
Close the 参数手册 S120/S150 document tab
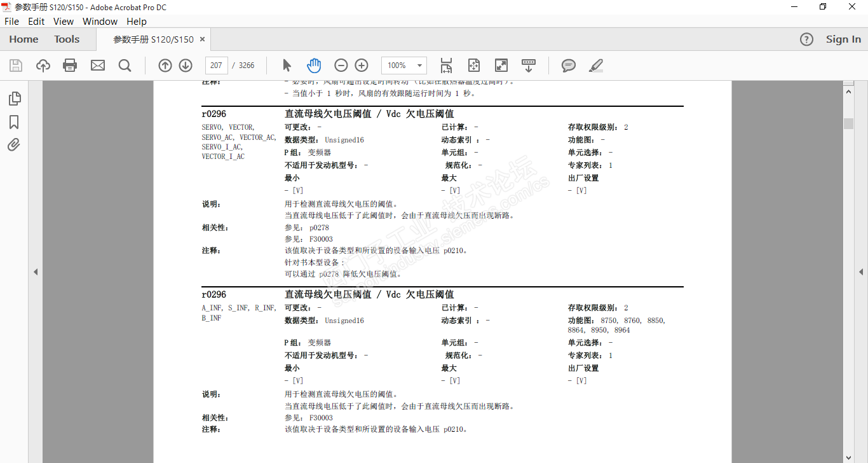pos(202,39)
